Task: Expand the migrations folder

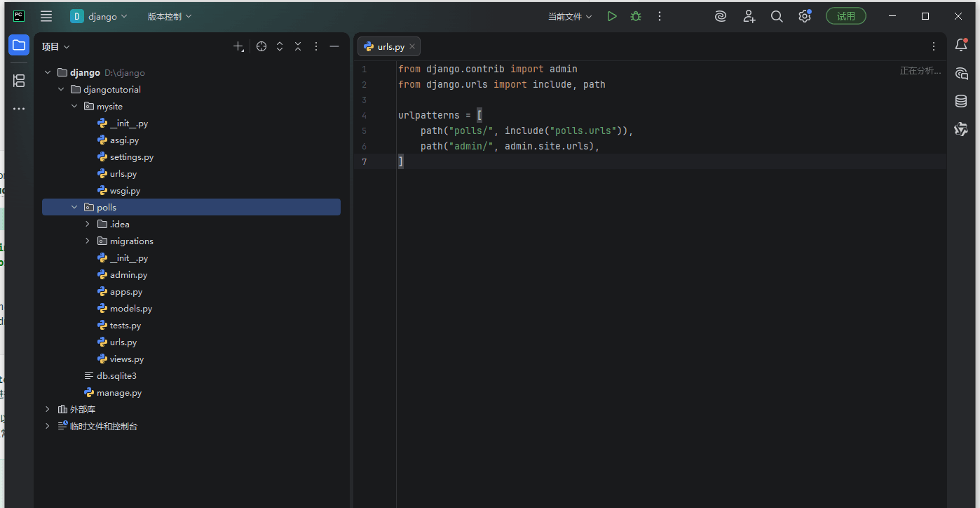Action: click(88, 241)
